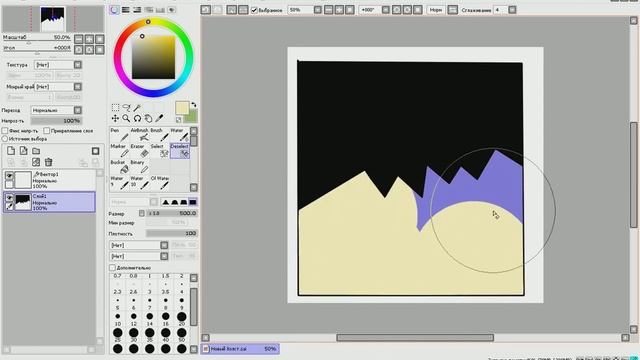Open the 'Мокрый край' dropdown

point(78,87)
